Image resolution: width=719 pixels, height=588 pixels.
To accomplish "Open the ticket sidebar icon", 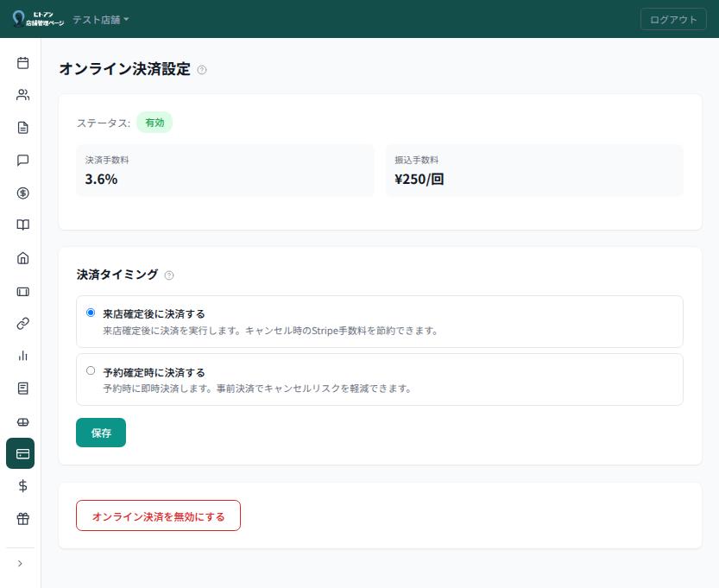I will 22,292.
